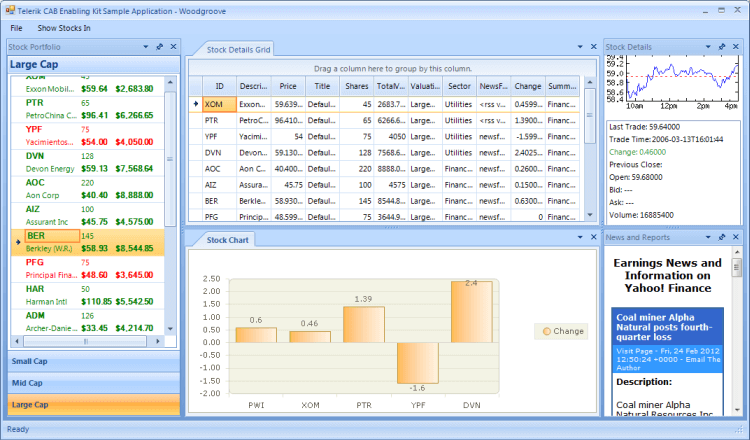This screenshot has height=440, width=750.
Task: Click News panel scroll down arrow
Action: click(x=737, y=410)
